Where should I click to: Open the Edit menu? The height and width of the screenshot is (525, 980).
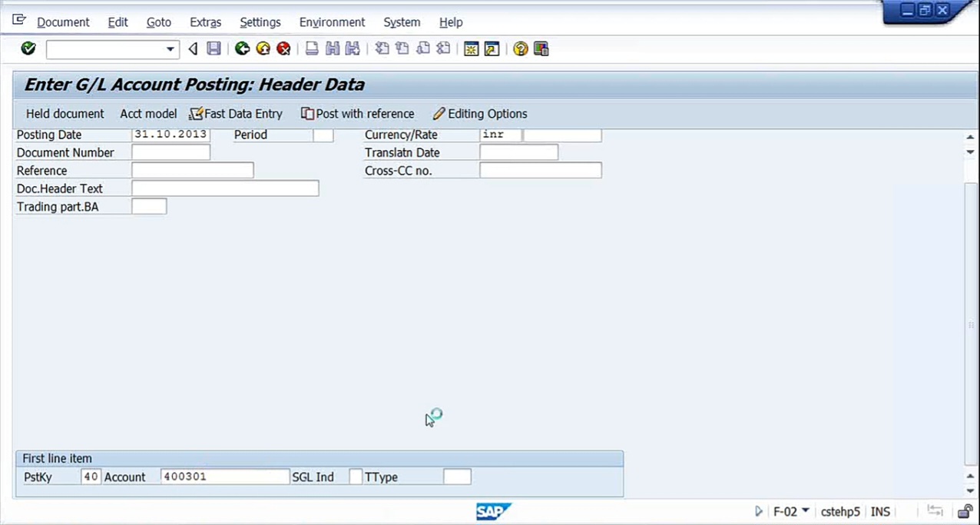118,22
